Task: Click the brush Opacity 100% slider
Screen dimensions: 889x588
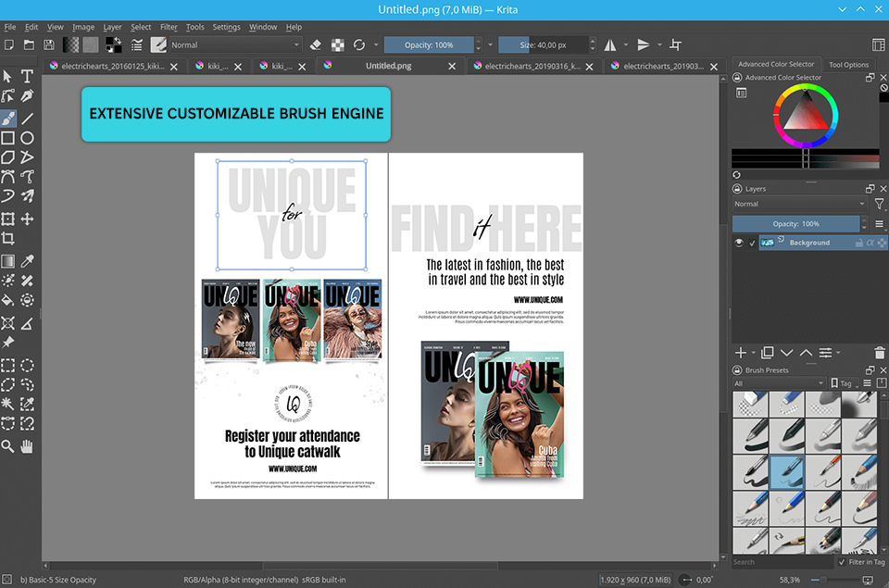Action: pyautogui.click(x=429, y=44)
